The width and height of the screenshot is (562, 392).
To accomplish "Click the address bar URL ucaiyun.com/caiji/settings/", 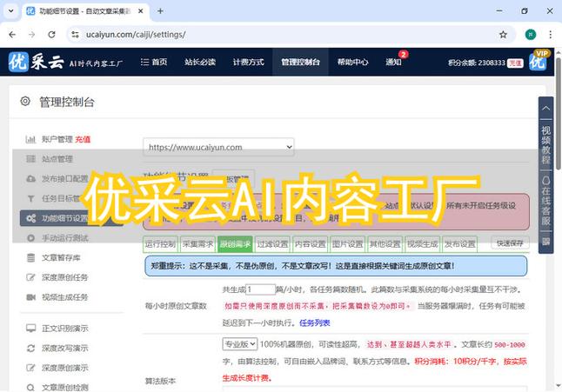I will (136, 35).
